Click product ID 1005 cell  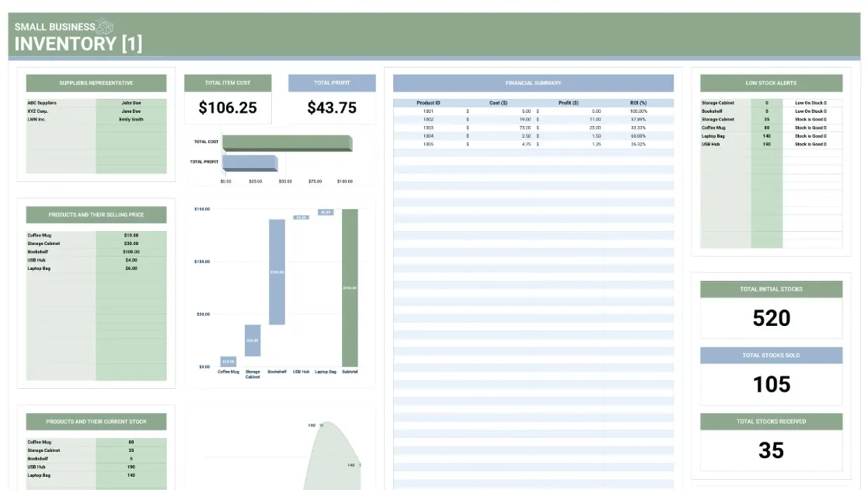coord(428,145)
